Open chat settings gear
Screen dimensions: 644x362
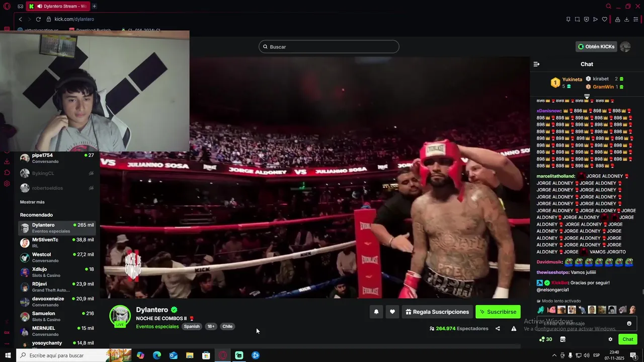point(610,339)
